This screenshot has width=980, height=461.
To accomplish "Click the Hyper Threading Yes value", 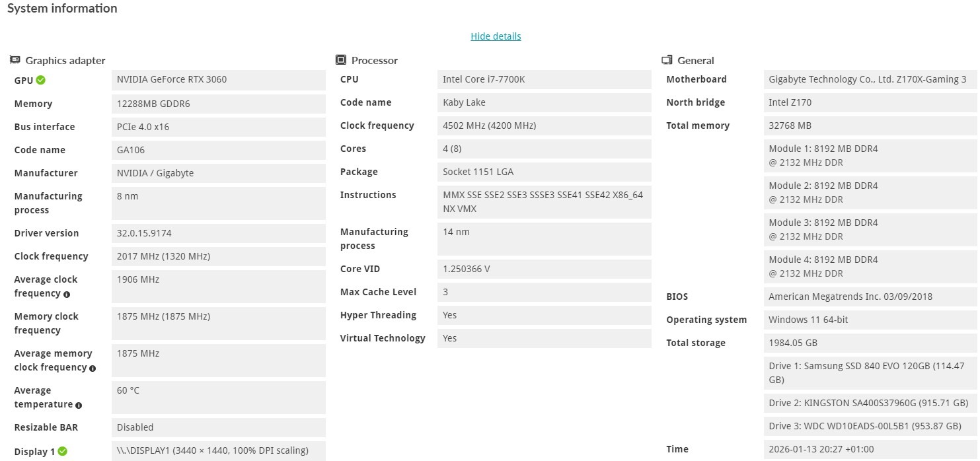I will (x=450, y=315).
